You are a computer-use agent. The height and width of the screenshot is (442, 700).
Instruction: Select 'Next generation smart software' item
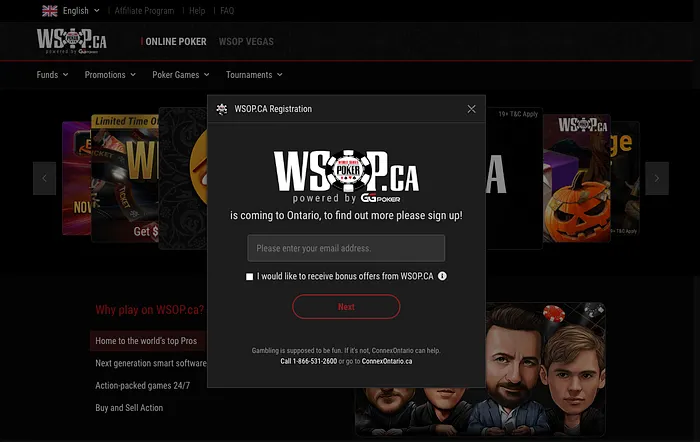pos(151,363)
